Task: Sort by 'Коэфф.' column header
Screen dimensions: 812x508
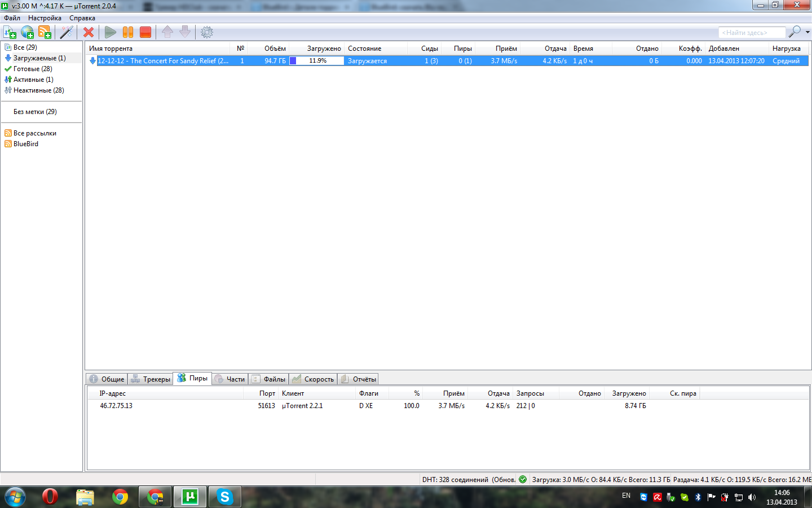Action: 683,49
